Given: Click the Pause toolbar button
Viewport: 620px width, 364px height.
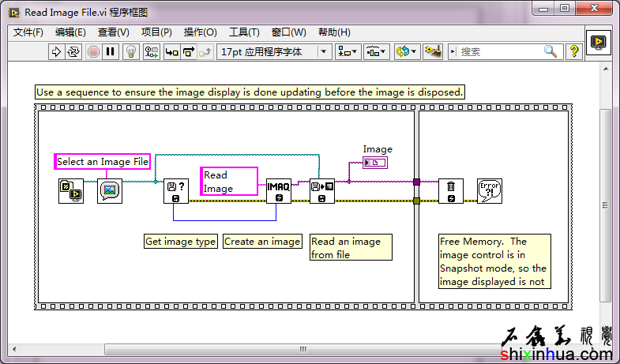Looking at the screenshot, I should [111, 51].
